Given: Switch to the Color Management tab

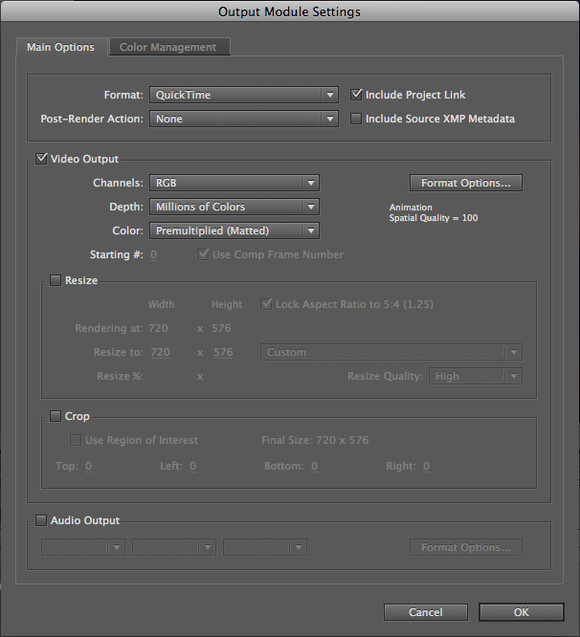Looking at the screenshot, I should click(x=170, y=47).
